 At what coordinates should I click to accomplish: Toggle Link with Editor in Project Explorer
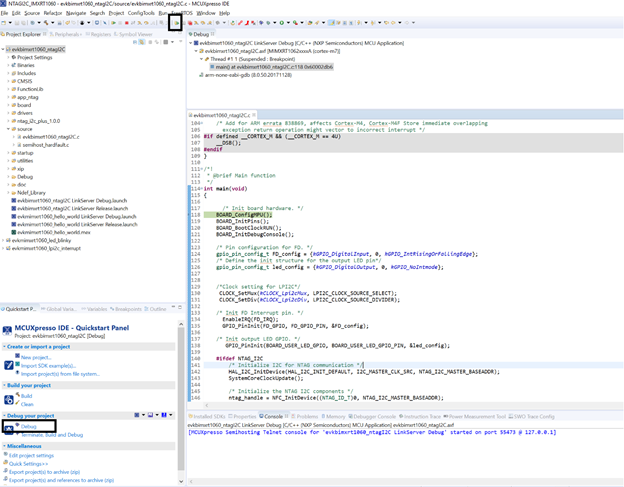[142, 42]
